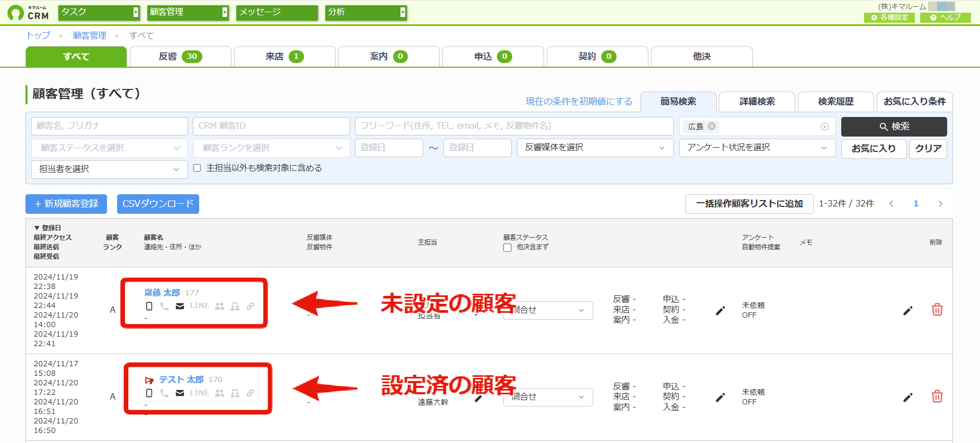Click LINE icon for 齋藤 太郎

coord(200,305)
